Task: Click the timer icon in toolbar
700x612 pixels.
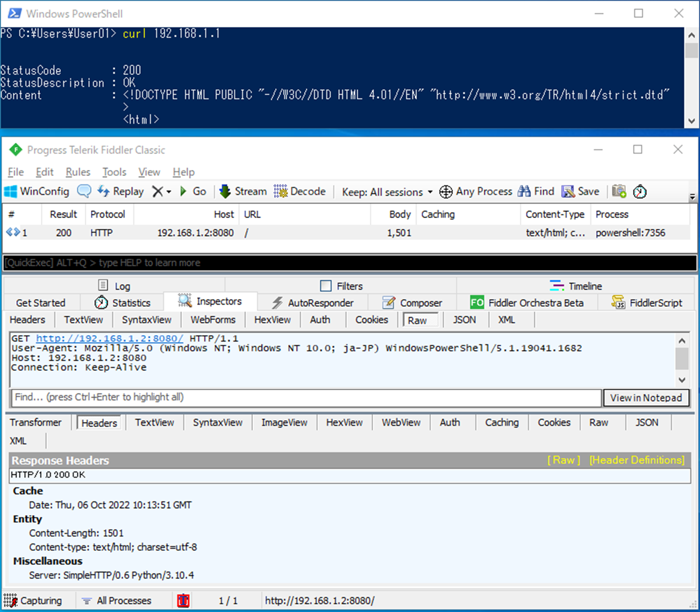Action: point(640,192)
